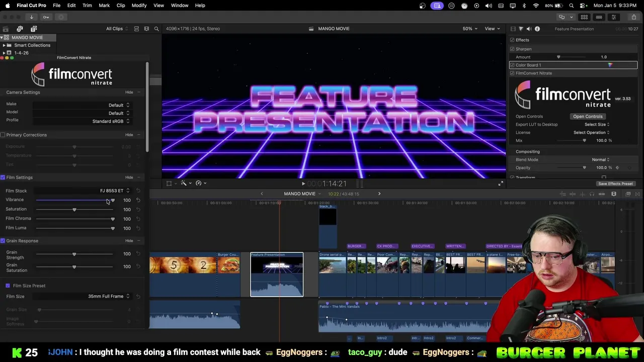Open the Mark menu
This screenshot has height=362, width=644.
104,5
